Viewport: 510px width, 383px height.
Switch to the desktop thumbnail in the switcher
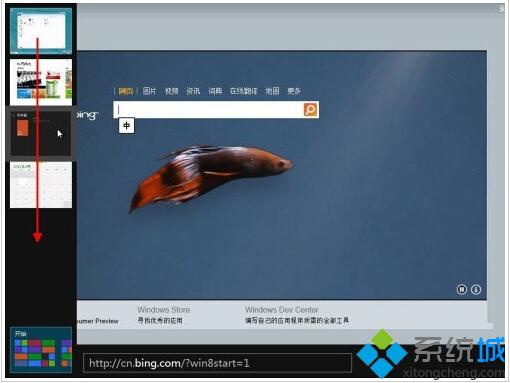click(41, 31)
